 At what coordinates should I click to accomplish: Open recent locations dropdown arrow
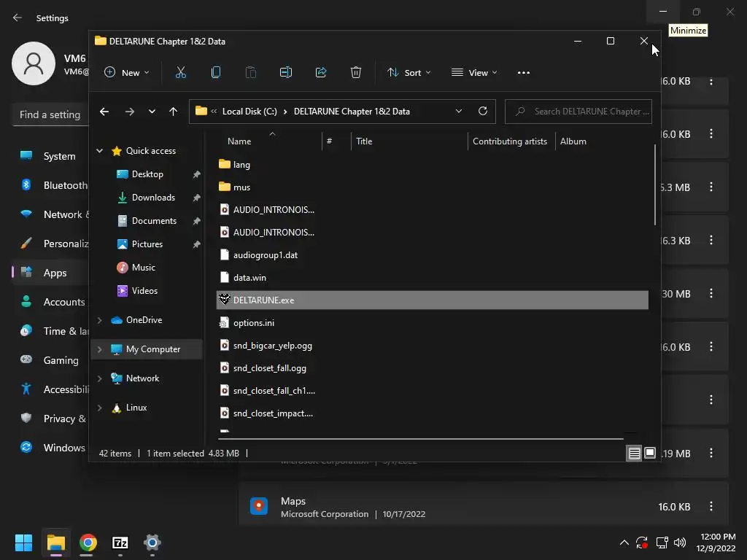(152, 112)
